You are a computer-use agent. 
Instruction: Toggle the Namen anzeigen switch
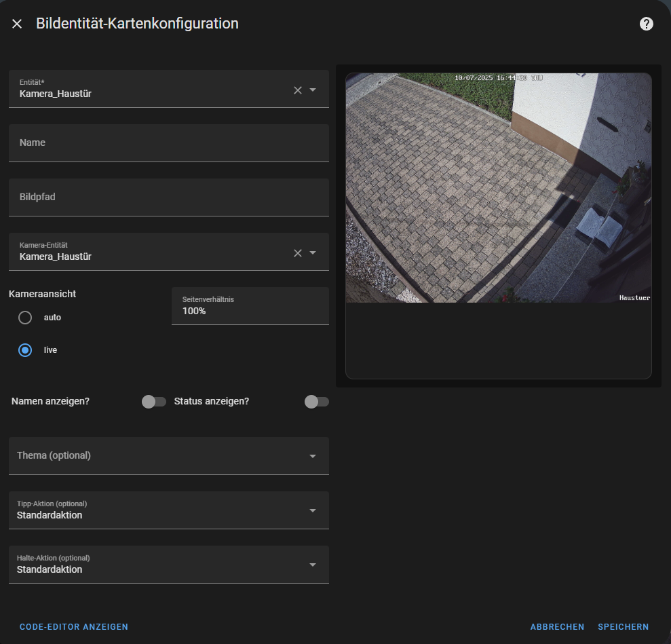[153, 402]
